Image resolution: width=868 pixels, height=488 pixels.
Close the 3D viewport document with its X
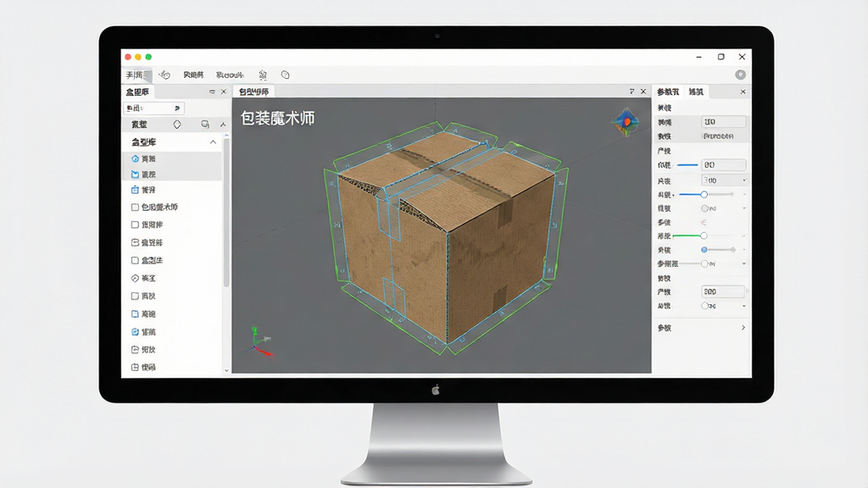[x=643, y=91]
